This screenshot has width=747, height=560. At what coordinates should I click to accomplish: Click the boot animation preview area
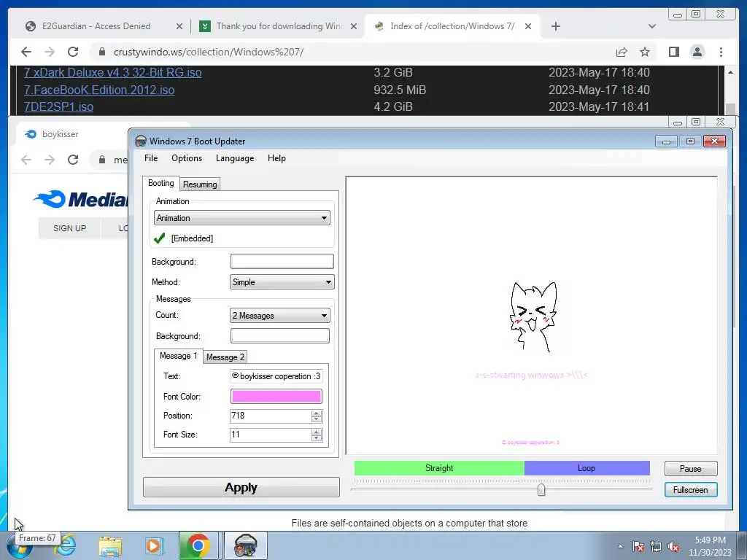click(531, 316)
